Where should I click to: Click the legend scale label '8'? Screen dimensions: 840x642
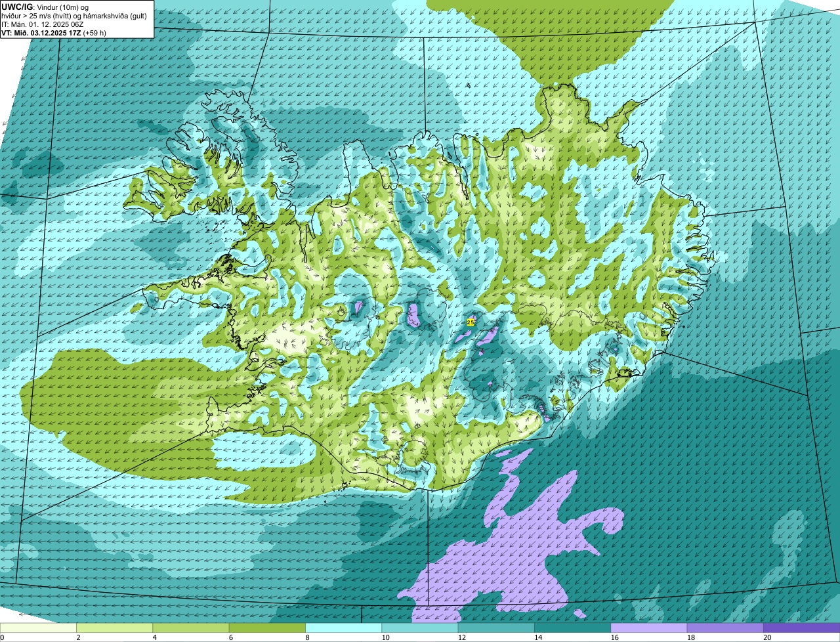click(306, 637)
